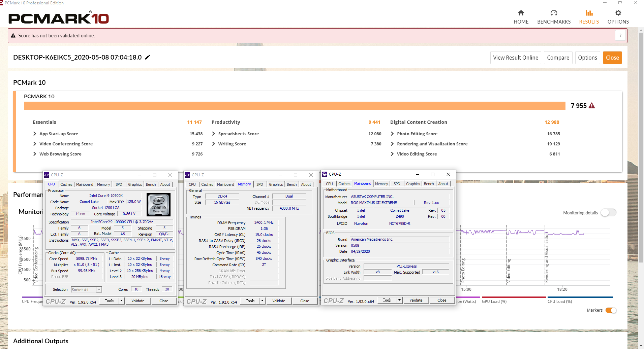The width and height of the screenshot is (644, 349).
Task: Switch to Caches tab in CPU-Z CPU window
Action: click(66, 184)
